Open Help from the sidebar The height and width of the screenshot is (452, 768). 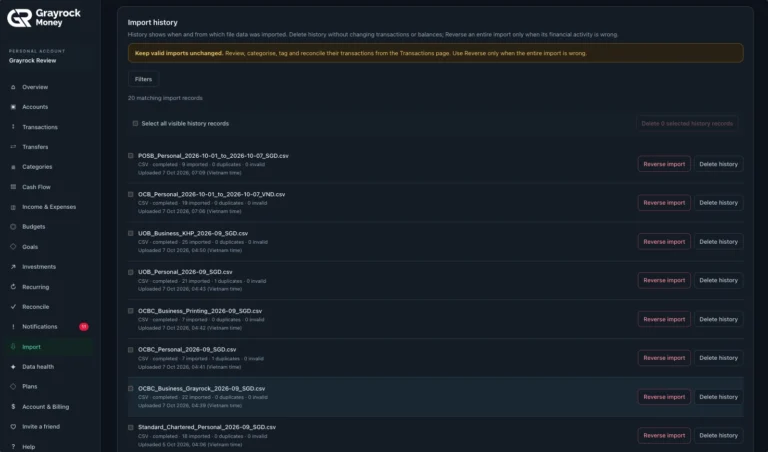[x=28, y=447]
